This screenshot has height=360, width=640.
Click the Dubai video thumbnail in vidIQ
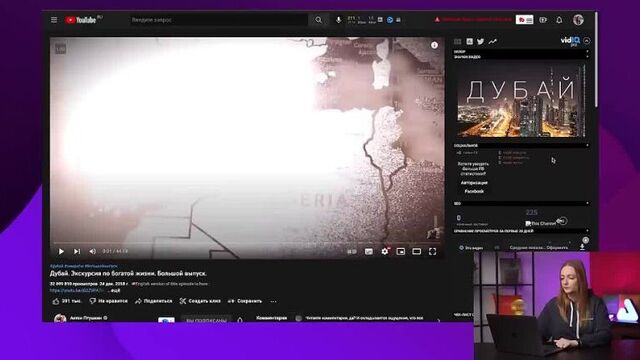click(521, 100)
